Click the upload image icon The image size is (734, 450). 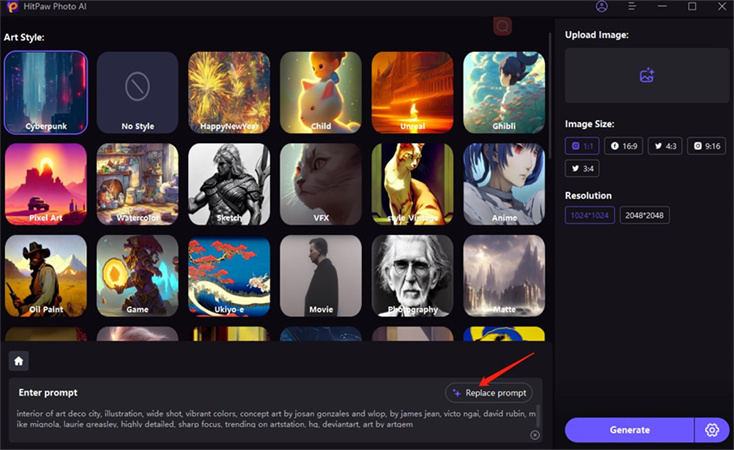[647, 75]
